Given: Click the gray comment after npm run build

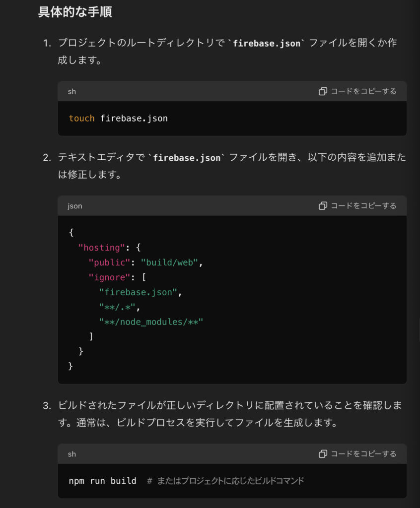Looking at the screenshot, I should [225, 481].
